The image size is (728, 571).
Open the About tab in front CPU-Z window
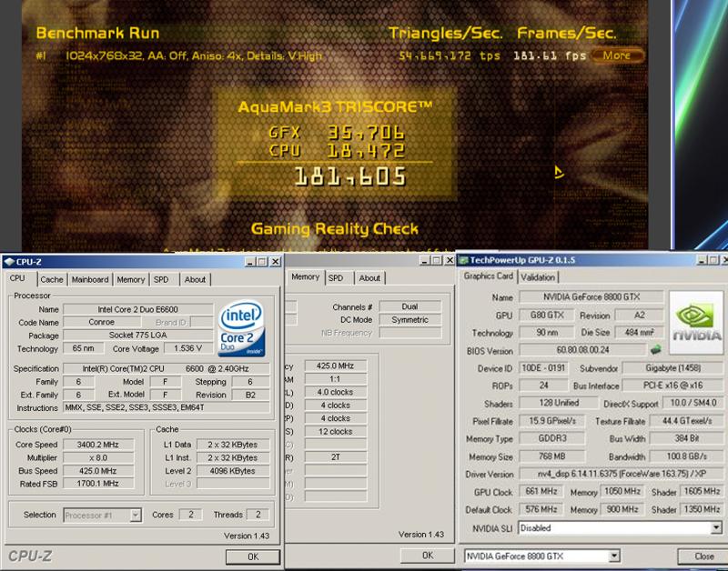coord(195,280)
